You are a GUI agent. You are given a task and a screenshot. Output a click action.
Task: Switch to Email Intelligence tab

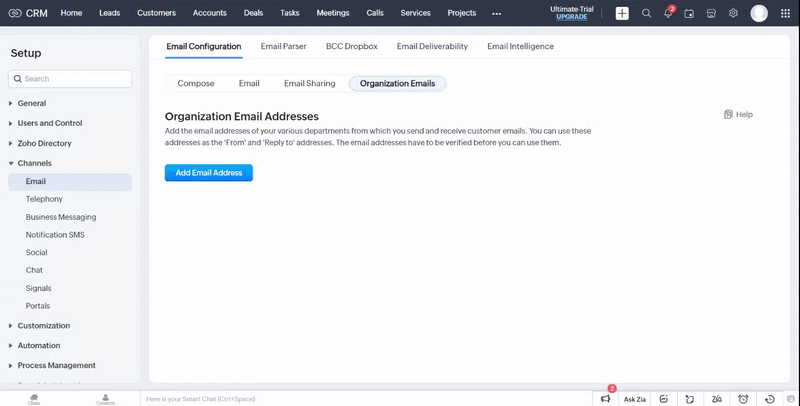click(x=520, y=46)
